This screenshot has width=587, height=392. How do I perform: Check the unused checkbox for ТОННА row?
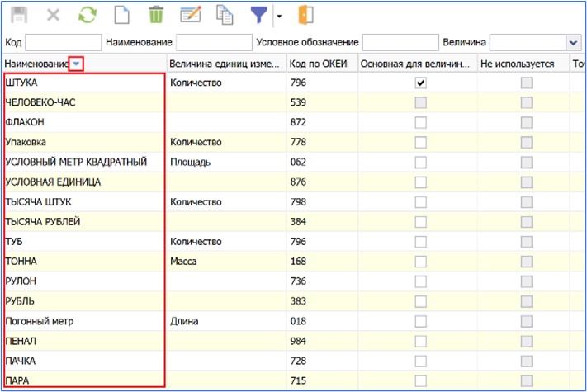coord(525,262)
